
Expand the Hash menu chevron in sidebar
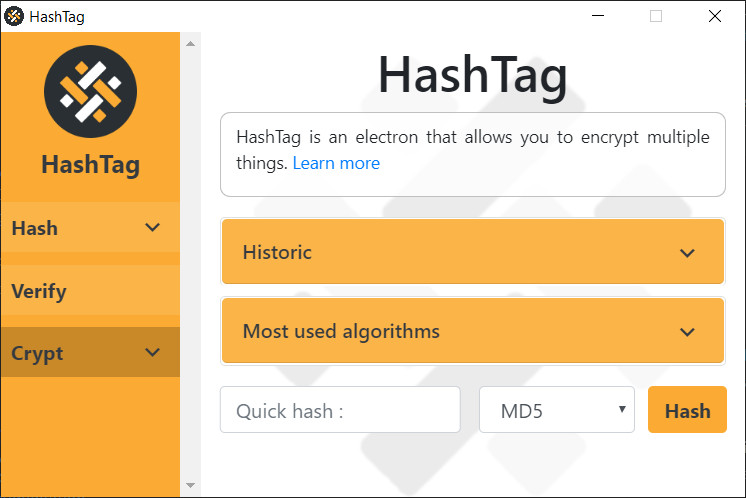(x=152, y=227)
